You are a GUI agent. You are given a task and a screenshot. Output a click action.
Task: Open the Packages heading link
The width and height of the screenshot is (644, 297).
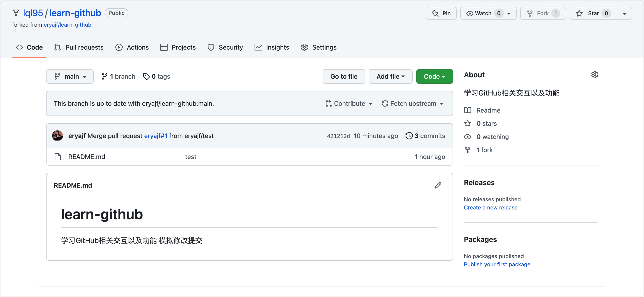pyautogui.click(x=480, y=239)
